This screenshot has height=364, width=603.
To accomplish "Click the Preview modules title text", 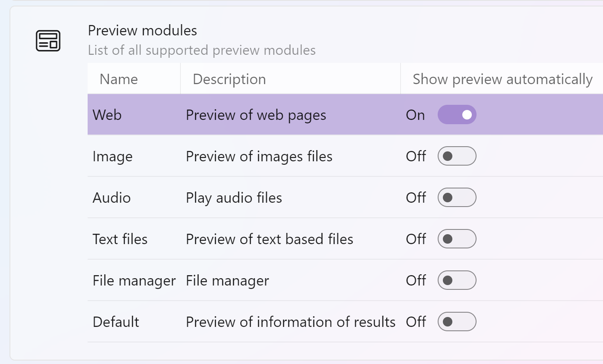I will point(142,30).
